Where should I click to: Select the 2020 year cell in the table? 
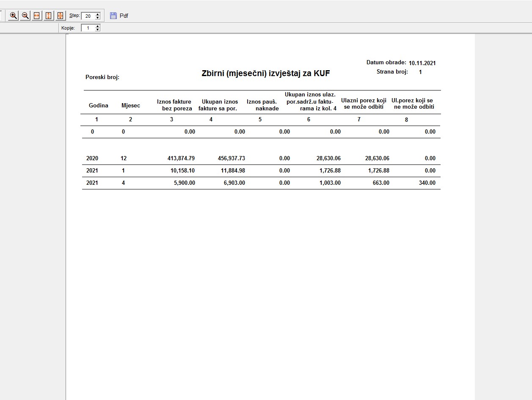(x=92, y=158)
